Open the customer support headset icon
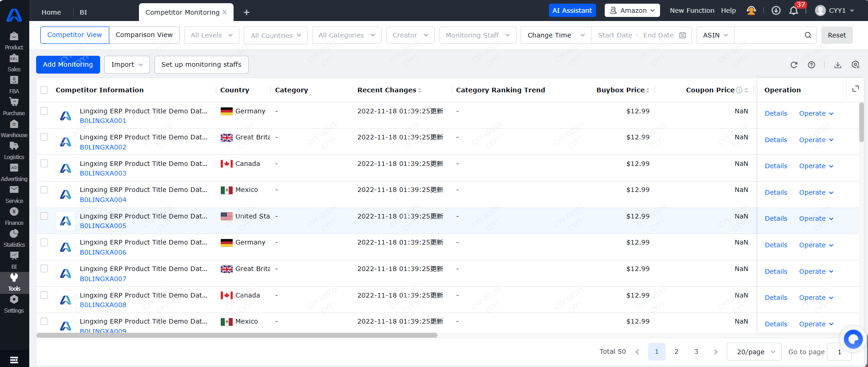868x367 pixels. pyautogui.click(x=751, y=11)
